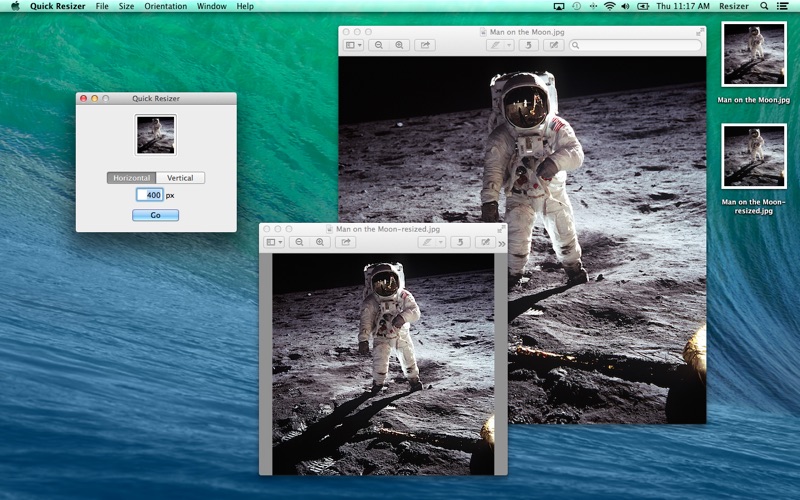Open the Size menu
This screenshot has height=500, width=800.
(126, 6)
